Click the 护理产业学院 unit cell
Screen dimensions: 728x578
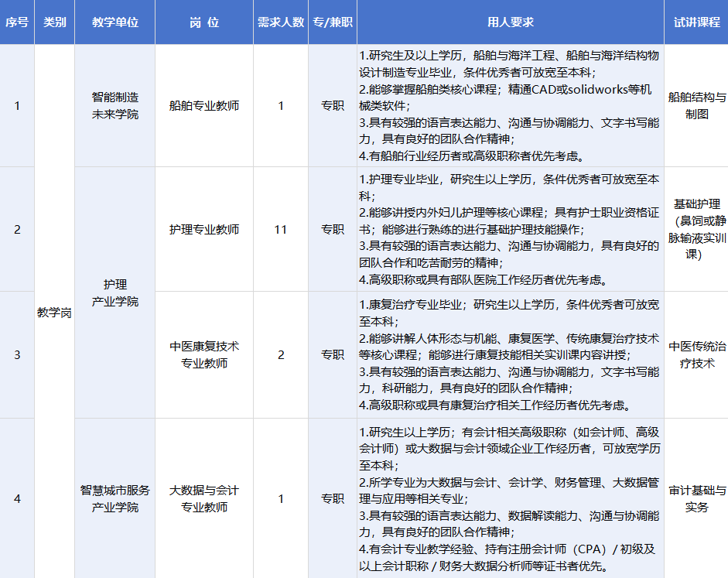click(x=114, y=292)
